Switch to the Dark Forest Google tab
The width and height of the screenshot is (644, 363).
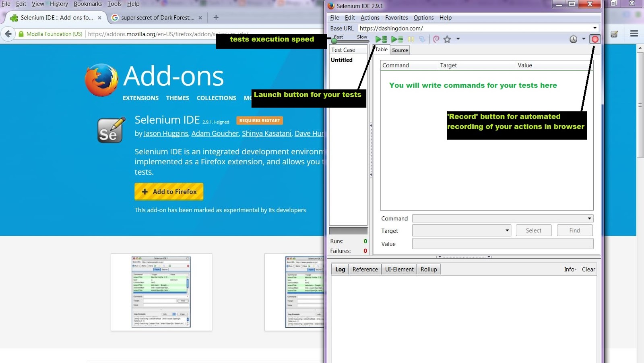tap(157, 18)
